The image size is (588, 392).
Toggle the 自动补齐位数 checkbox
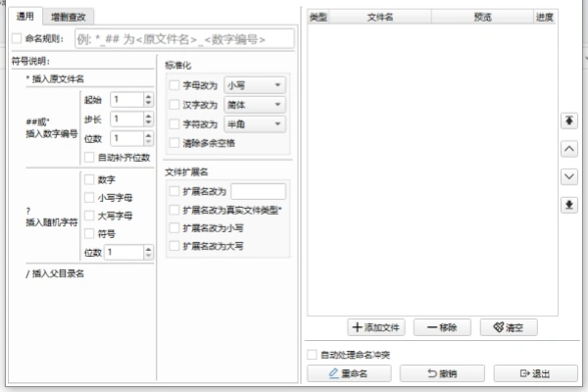click(x=90, y=157)
